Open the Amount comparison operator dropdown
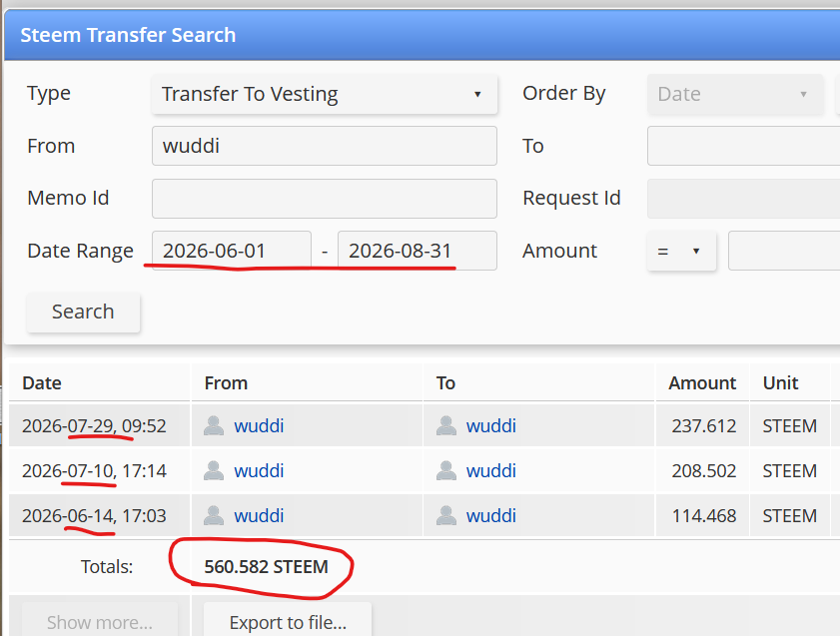This screenshot has width=840, height=636. 681,251
